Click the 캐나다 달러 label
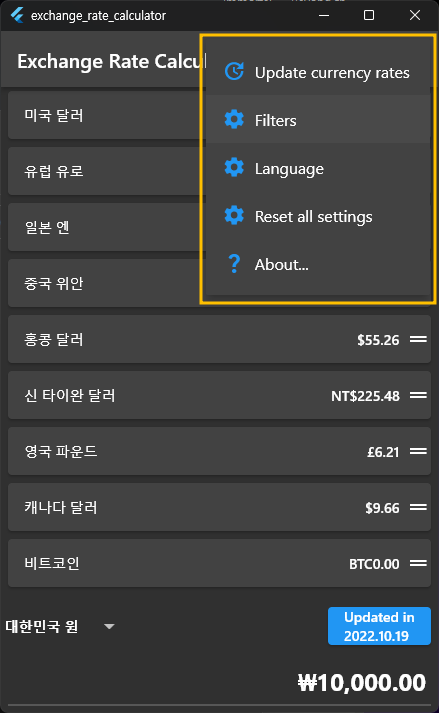Image resolution: width=439 pixels, height=713 pixels. click(61, 507)
